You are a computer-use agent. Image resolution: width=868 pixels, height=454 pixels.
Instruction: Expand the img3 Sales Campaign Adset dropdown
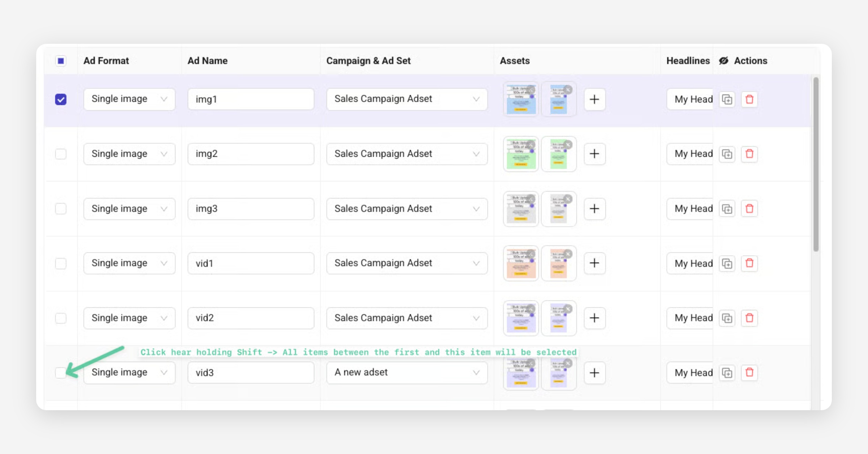(407, 209)
